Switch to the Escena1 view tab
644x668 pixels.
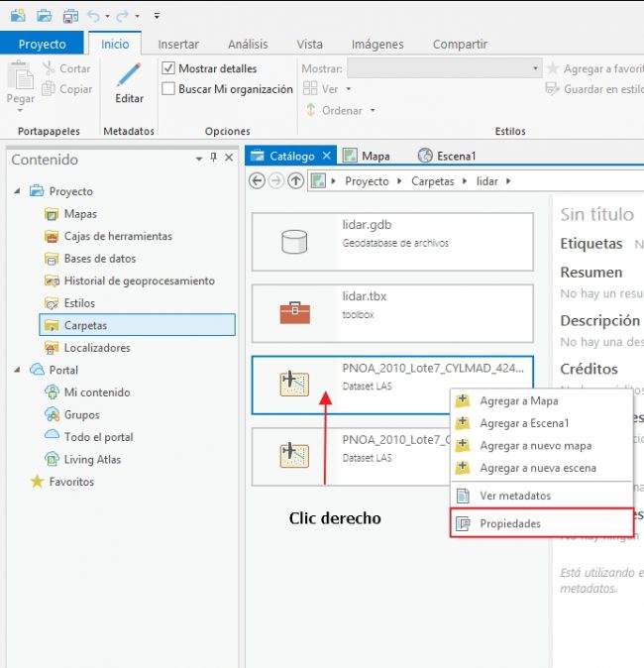coord(447,156)
